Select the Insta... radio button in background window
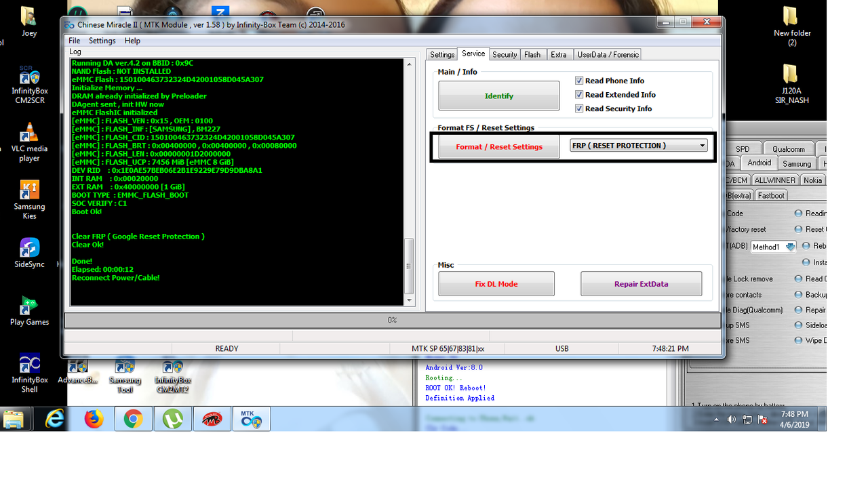868x488 pixels. coord(806,262)
